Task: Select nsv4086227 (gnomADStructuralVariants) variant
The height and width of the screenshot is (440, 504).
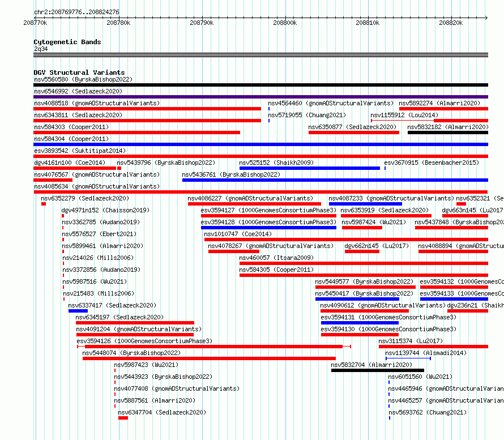Action: 255,204
